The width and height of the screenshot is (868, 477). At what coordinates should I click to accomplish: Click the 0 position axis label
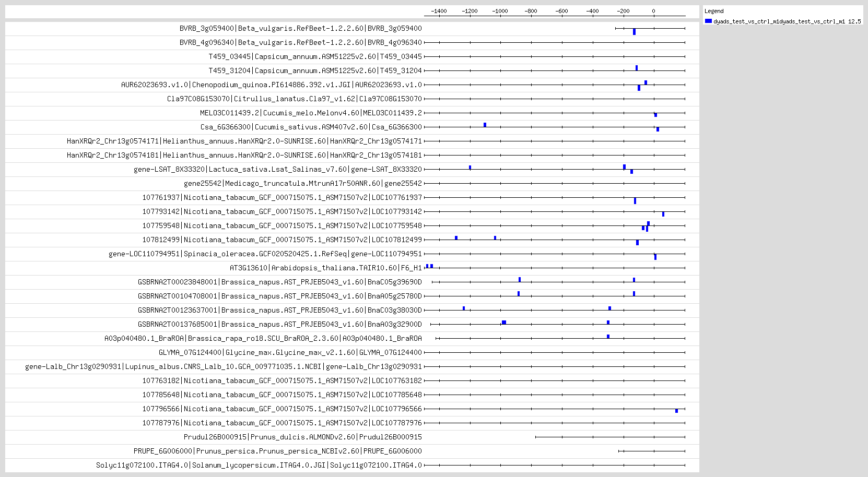pyautogui.click(x=653, y=11)
